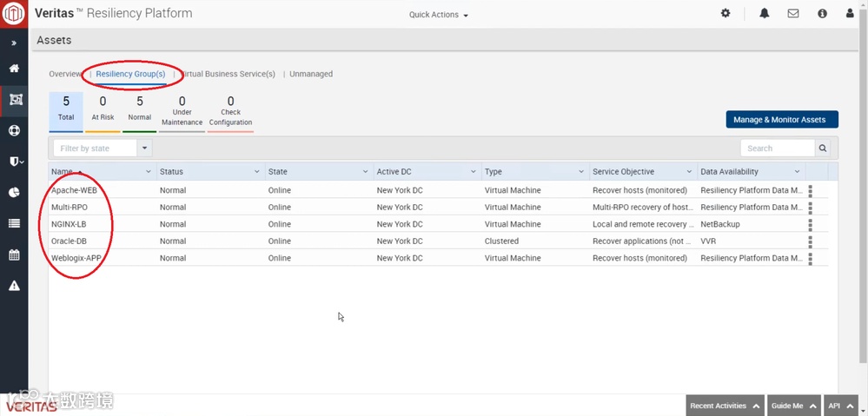The height and width of the screenshot is (416, 868).
Task: Click the Veritas logo in top-left corner
Action: point(14,14)
